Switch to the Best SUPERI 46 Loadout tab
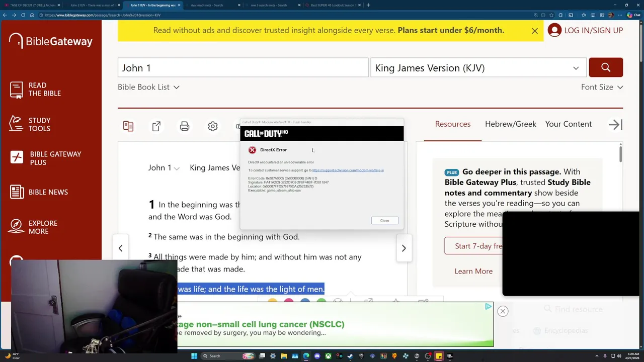This screenshot has height=362, width=644. point(332,5)
